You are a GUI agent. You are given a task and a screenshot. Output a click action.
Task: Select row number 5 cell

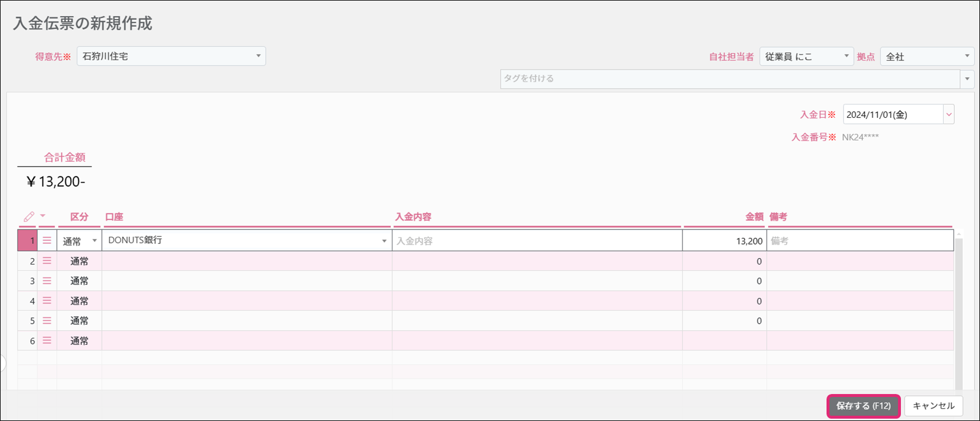coord(28,321)
